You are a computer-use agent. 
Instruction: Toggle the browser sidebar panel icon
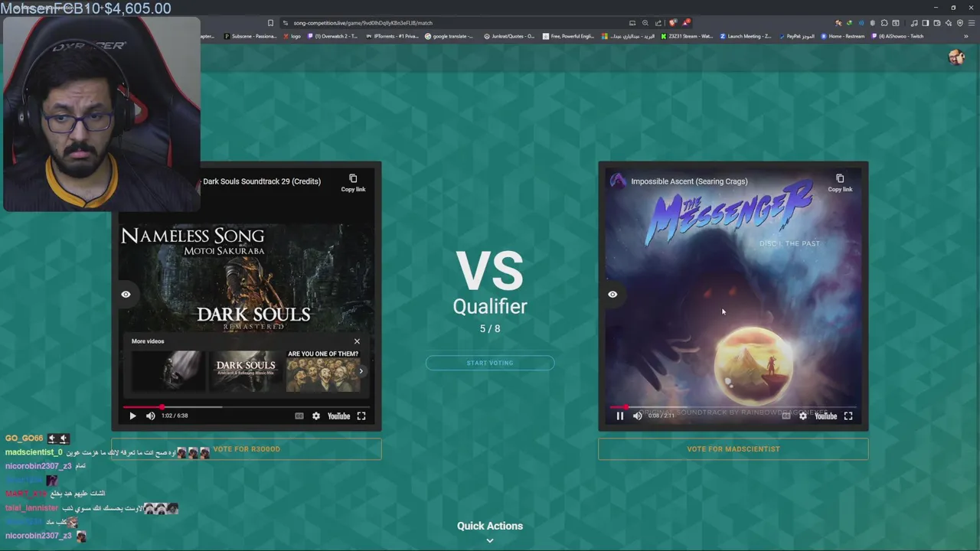tap(925, 23)
